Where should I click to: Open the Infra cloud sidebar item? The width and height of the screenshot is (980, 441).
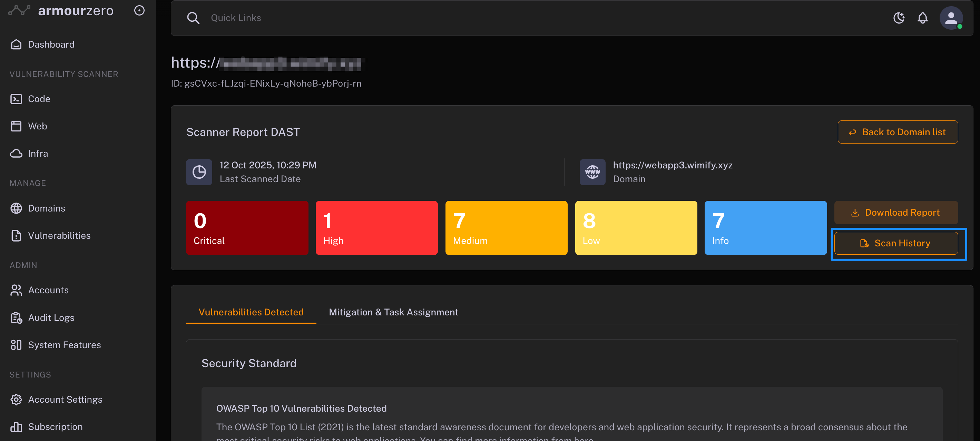tap(38, 153)
